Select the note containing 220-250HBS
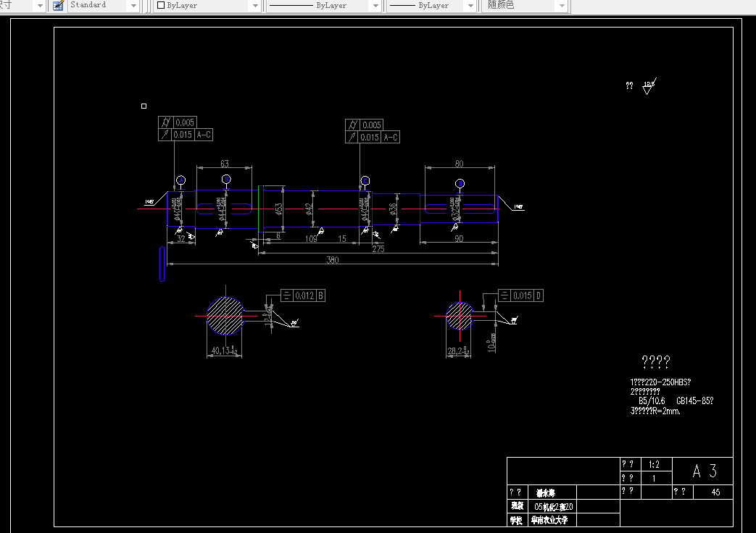This screenshot has width=756, height=533. point(660,382)
